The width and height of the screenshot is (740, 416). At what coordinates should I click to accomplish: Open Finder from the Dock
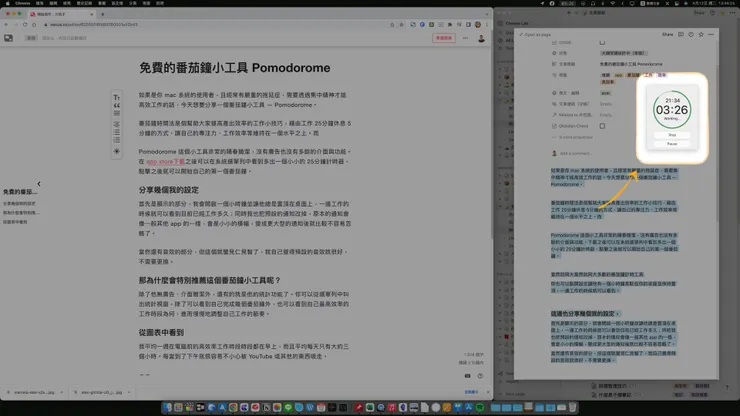[x=168, y=407]
